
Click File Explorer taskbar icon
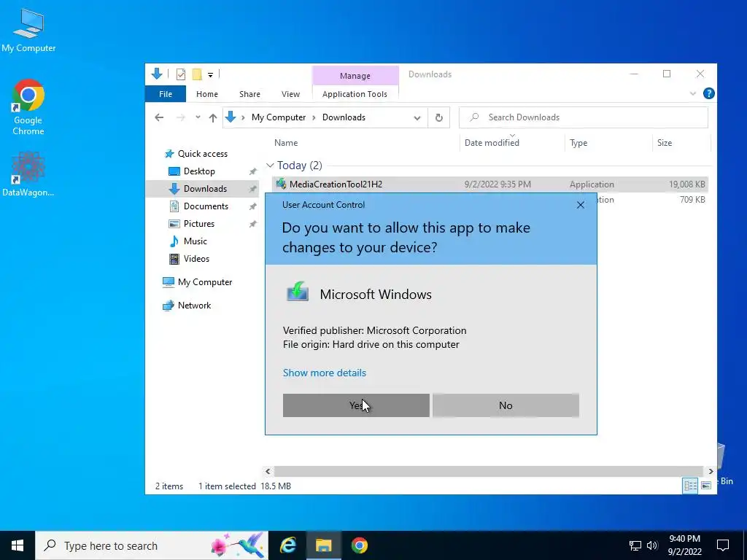(x=323, y=545)
